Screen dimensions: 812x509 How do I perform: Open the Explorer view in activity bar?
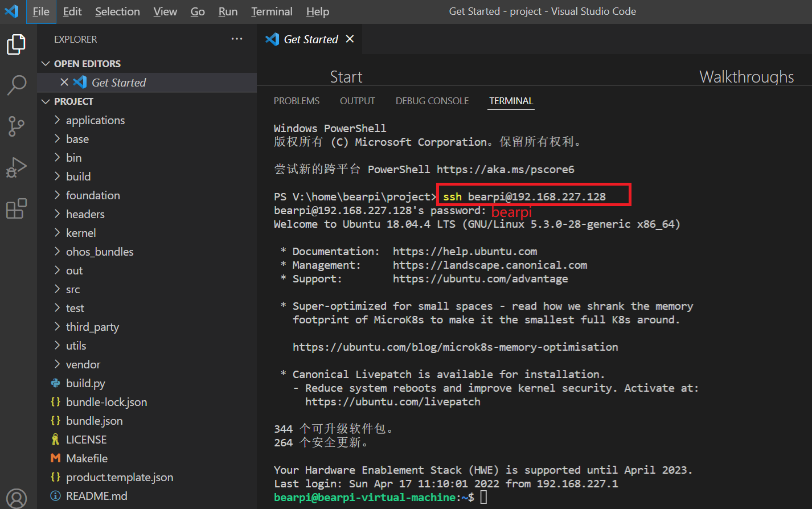tap(16, 44)
